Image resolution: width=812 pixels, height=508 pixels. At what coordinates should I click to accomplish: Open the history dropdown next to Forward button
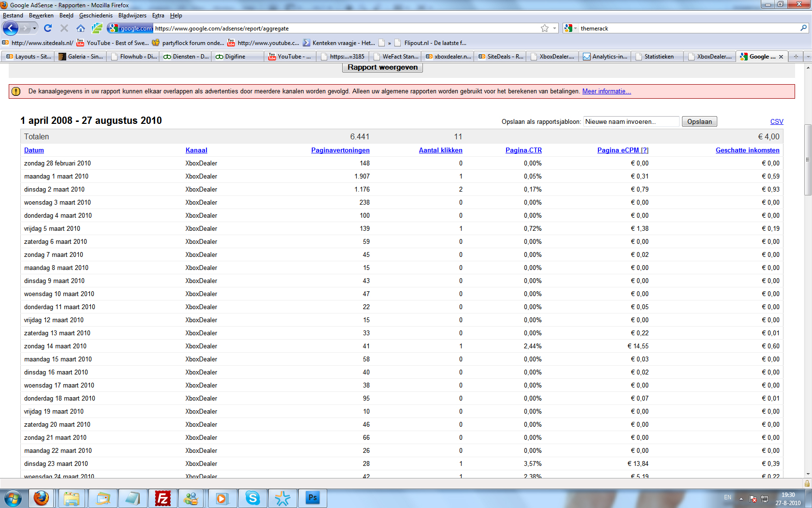[x=34, y=29]
